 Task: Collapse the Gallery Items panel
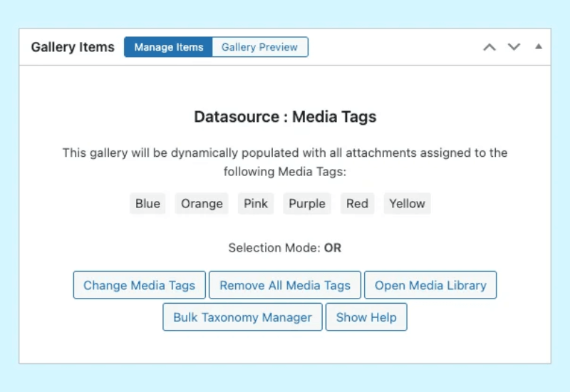pos(539,47)
